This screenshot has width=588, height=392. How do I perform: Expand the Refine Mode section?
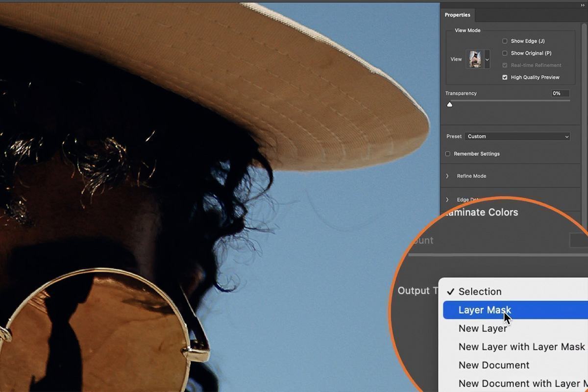point(447,176)
